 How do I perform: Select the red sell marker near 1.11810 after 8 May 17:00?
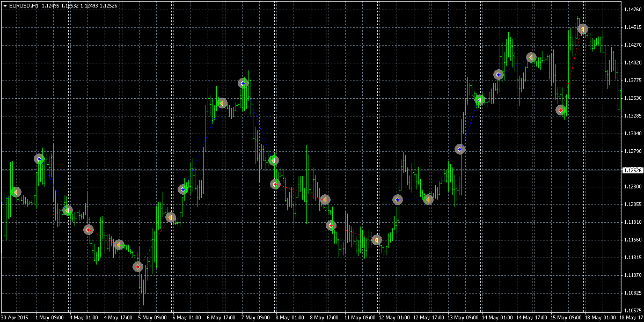coord(331,226)
